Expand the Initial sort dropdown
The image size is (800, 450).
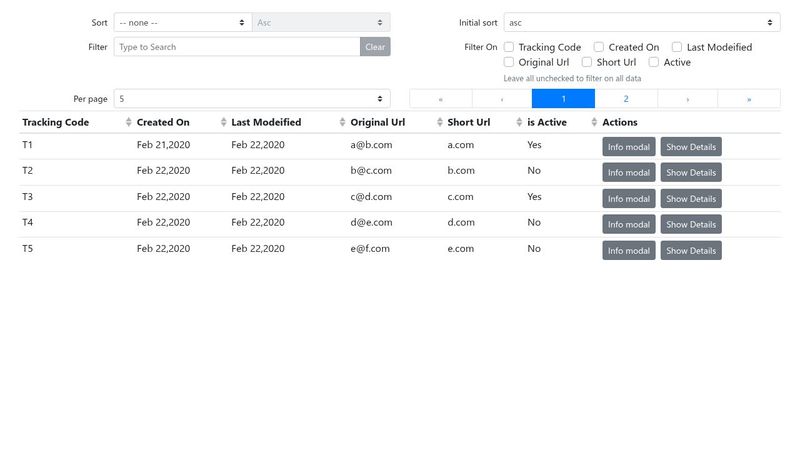pyautogui.click(x=642, y=22)
